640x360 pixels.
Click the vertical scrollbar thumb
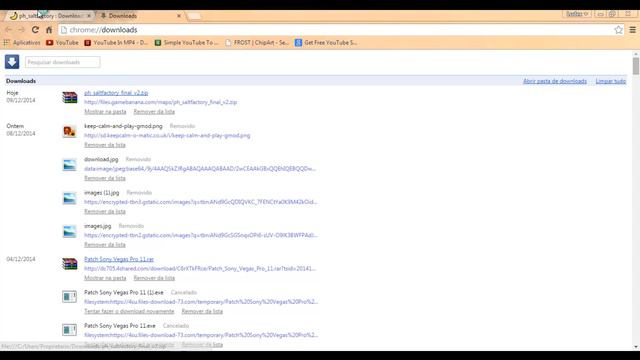point(636,66)
